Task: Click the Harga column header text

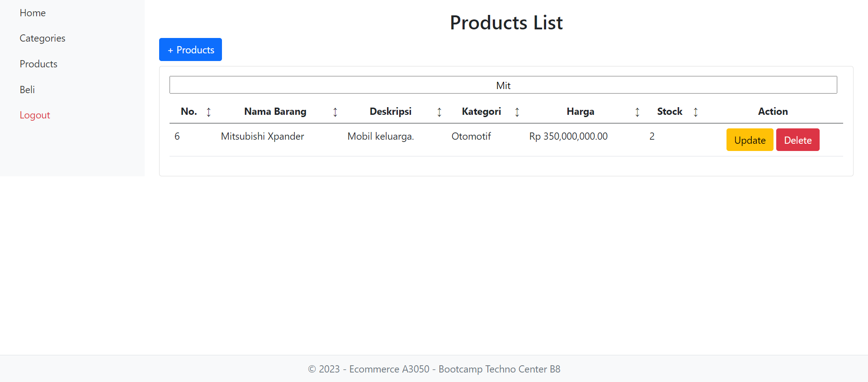Action: pyautogui.click(x=580, y=112)
